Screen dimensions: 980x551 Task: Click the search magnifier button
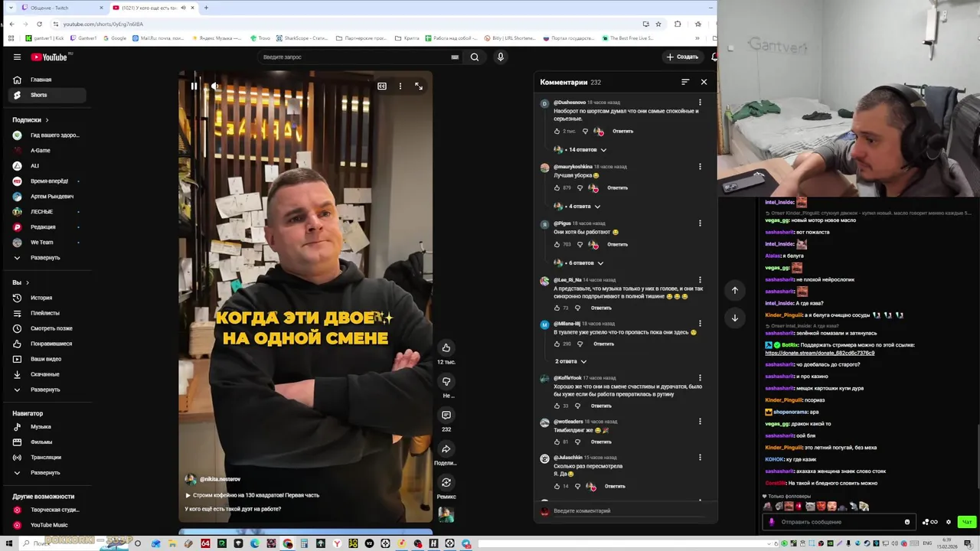[x=475, y=57]
